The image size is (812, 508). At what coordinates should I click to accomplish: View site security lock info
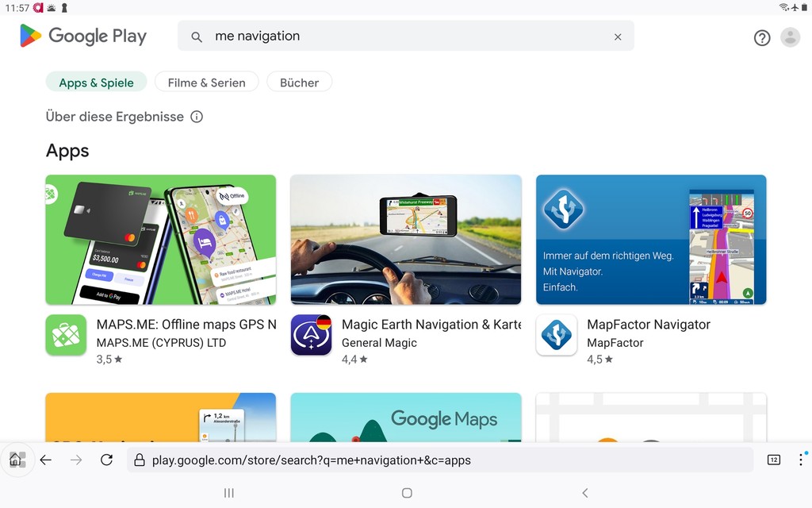[140, 460]
